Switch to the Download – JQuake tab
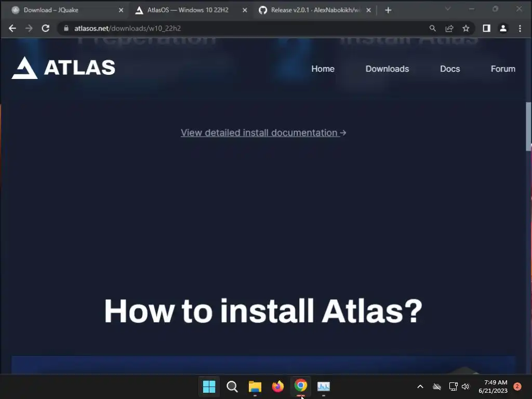 (x=64, y=10)
